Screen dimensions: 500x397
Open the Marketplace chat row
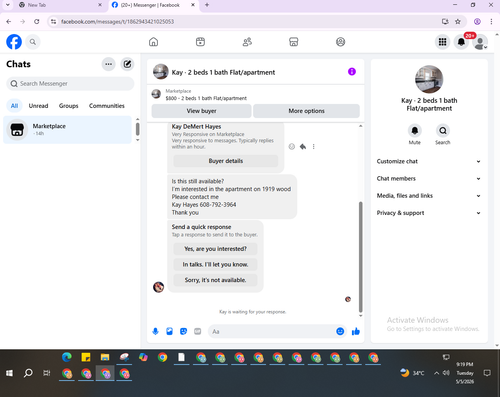pos(68,130)
